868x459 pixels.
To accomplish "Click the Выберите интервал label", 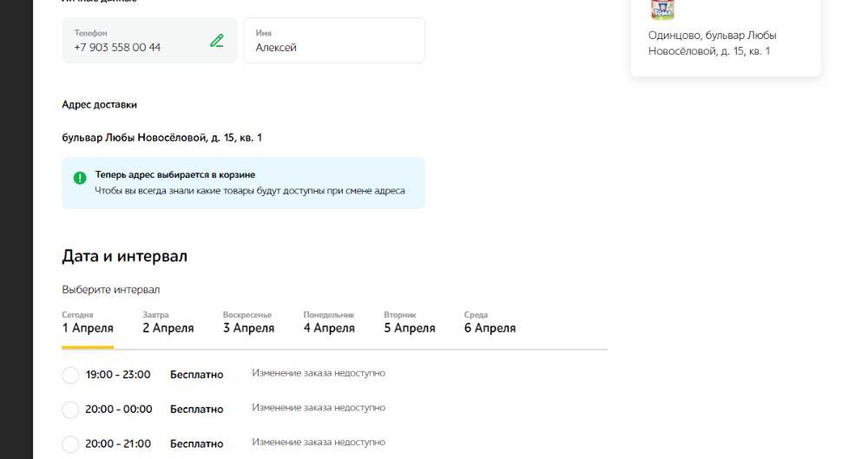I will 110,290.
